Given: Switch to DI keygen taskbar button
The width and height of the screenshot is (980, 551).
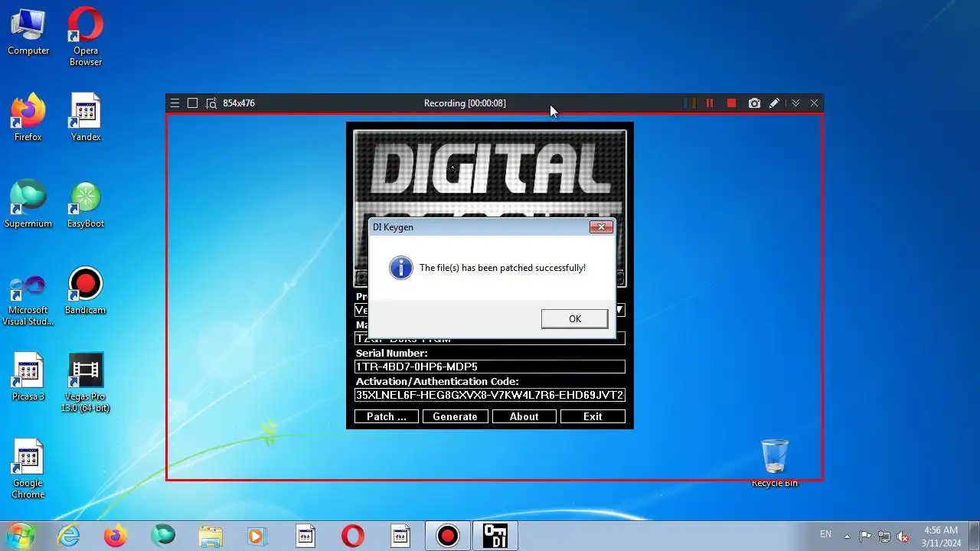Looking at the screenshot, I should point(495,536).
